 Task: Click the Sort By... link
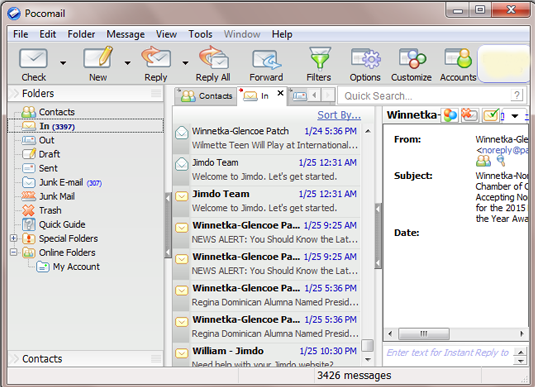(339, 115)
